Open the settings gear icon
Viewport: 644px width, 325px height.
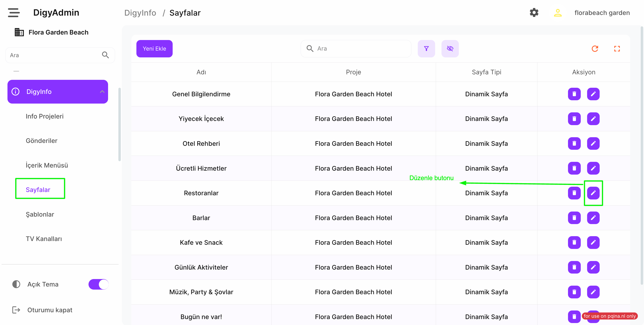click(x=534, y=13)
